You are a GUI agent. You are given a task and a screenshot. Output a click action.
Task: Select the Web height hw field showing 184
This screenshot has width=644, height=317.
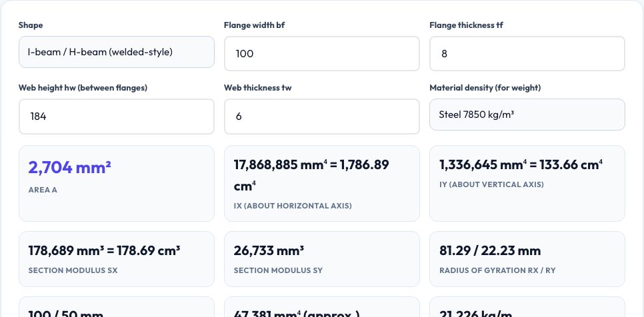[116, 117]
